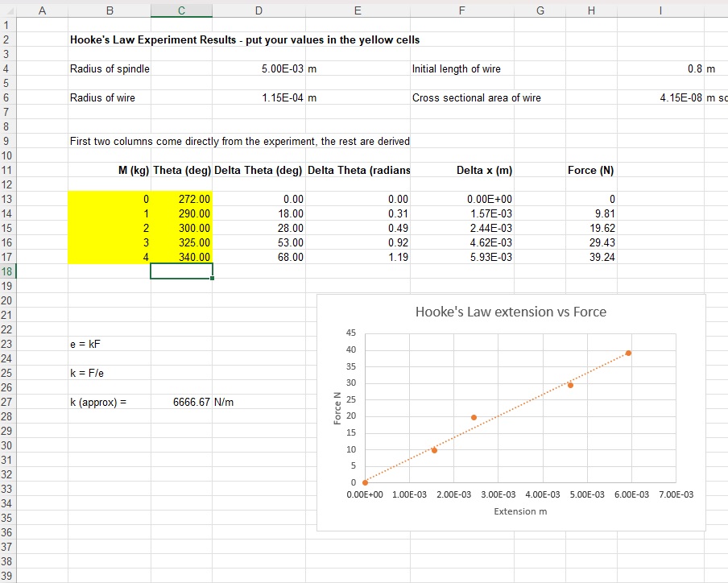
Task: Select row 13 header
Action: tap(7, 199)
